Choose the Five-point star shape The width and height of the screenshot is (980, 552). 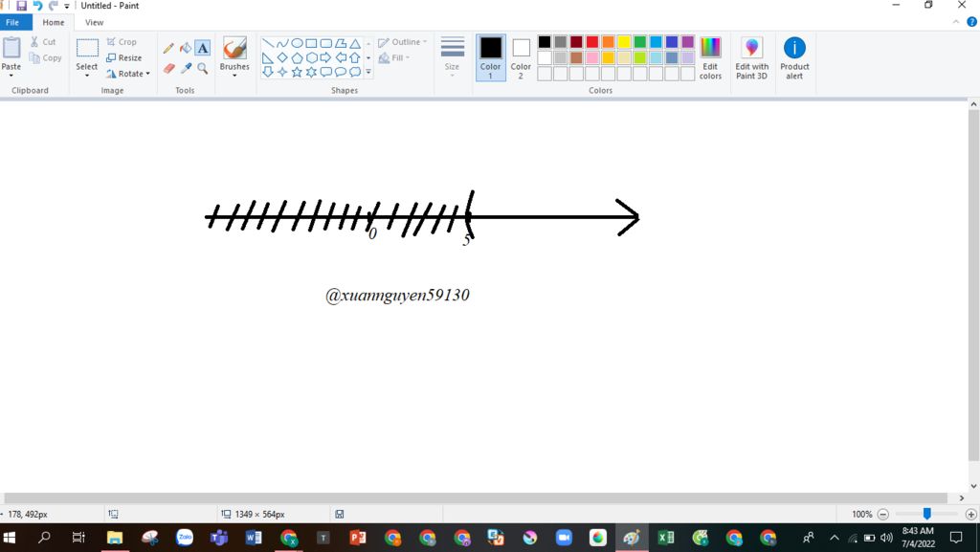pos(297,72)
